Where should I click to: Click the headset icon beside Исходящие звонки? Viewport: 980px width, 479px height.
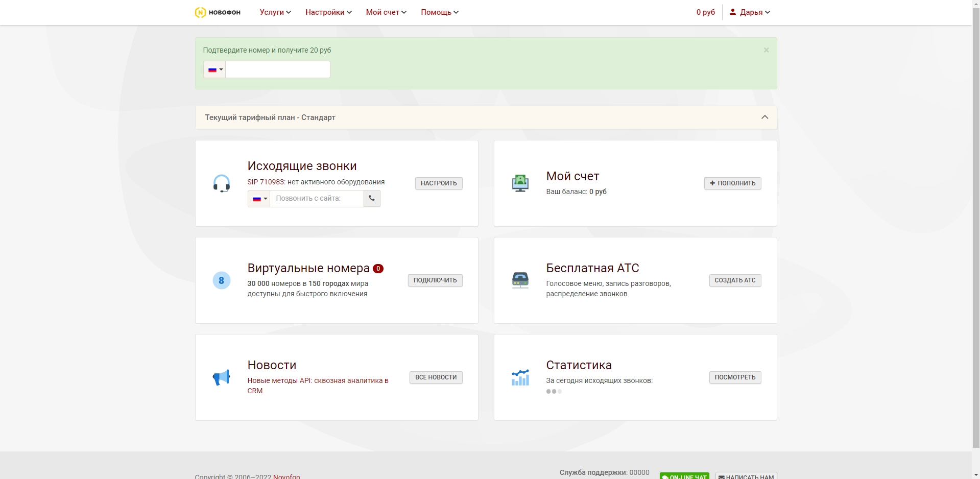click(222, 183)
